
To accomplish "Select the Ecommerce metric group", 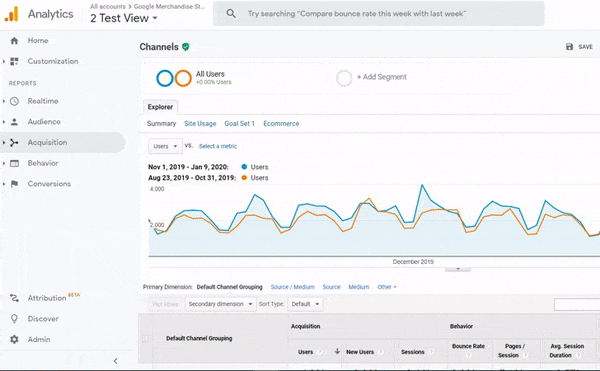I will 281,124.
